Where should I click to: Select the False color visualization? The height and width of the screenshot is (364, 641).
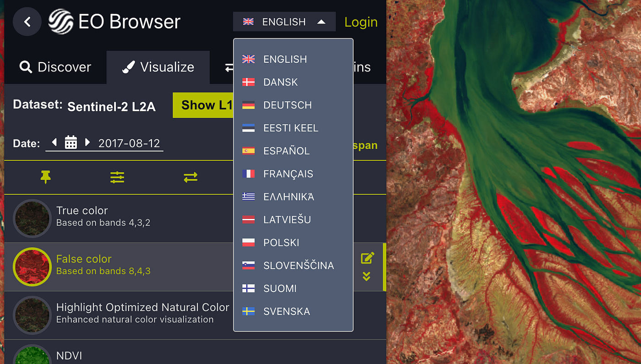click(195, 267)
